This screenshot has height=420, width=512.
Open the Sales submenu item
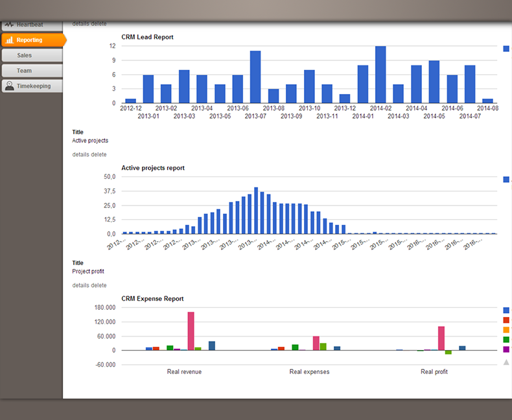25,56
